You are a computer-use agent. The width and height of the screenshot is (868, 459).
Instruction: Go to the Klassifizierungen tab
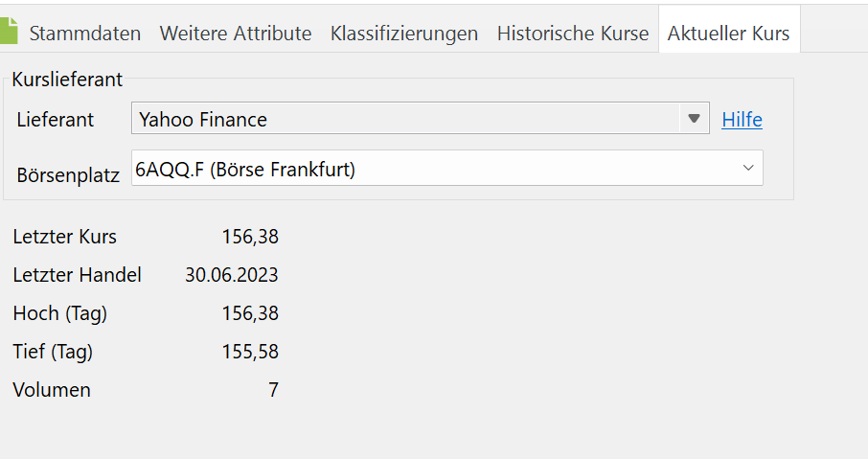[x=404, y=34]
